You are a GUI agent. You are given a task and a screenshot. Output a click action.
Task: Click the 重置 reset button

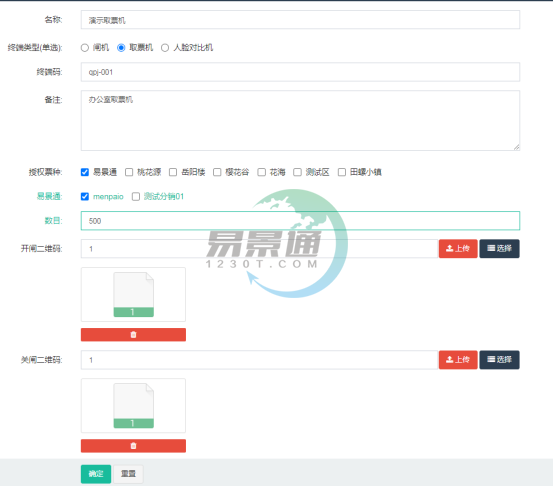[x=128, y=474]
